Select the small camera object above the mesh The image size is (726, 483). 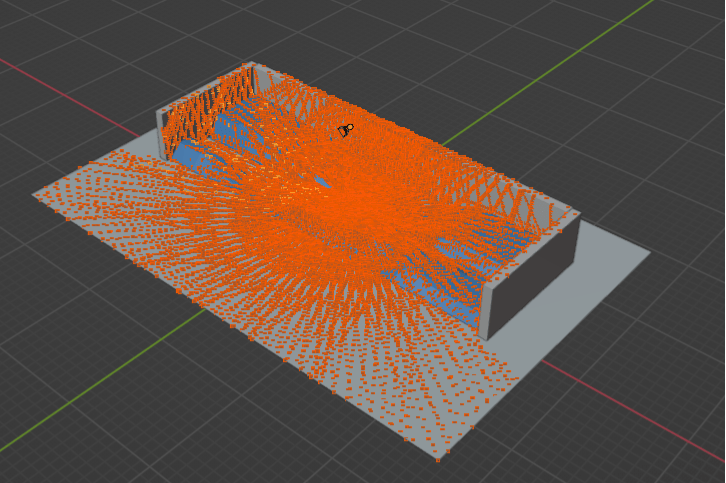click(345, 130)
